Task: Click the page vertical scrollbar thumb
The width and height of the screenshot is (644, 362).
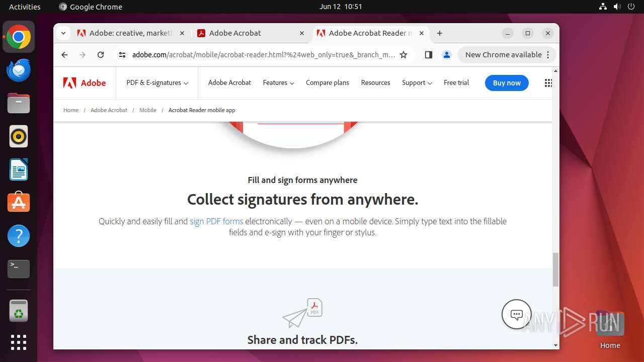Action: click(x=555, y=269)
